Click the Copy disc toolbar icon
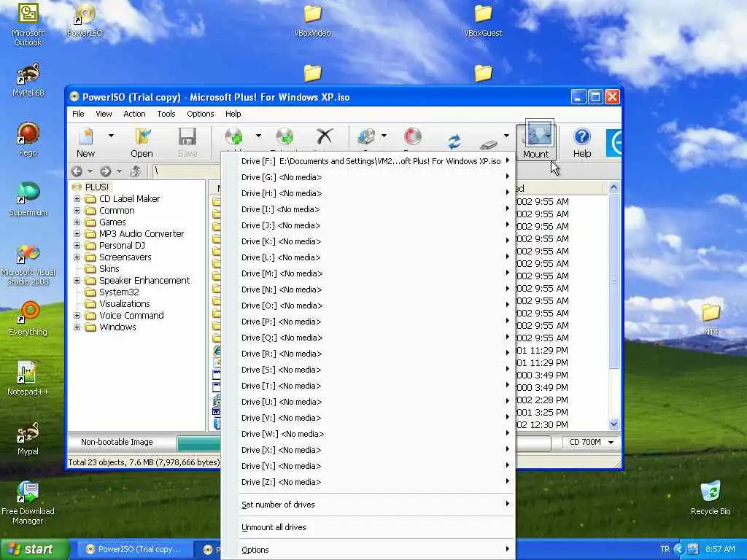This screenshot has width=747, height=560. [x=366, y=136]
